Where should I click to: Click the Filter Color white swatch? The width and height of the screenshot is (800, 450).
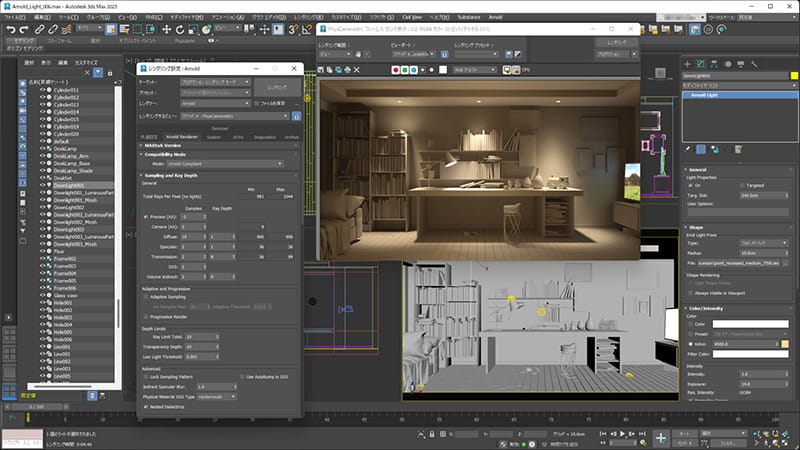click(752, 353)
